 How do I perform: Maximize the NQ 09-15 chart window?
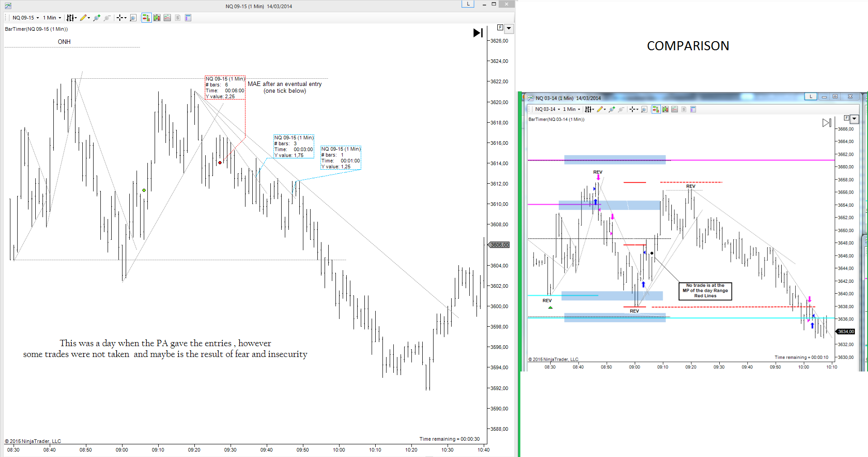click(x=494, y=4)
